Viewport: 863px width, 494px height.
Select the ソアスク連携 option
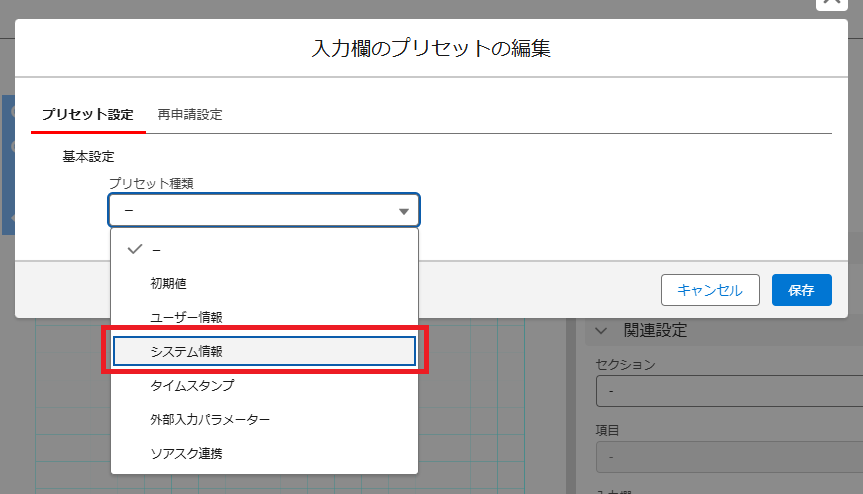point(186,453)
